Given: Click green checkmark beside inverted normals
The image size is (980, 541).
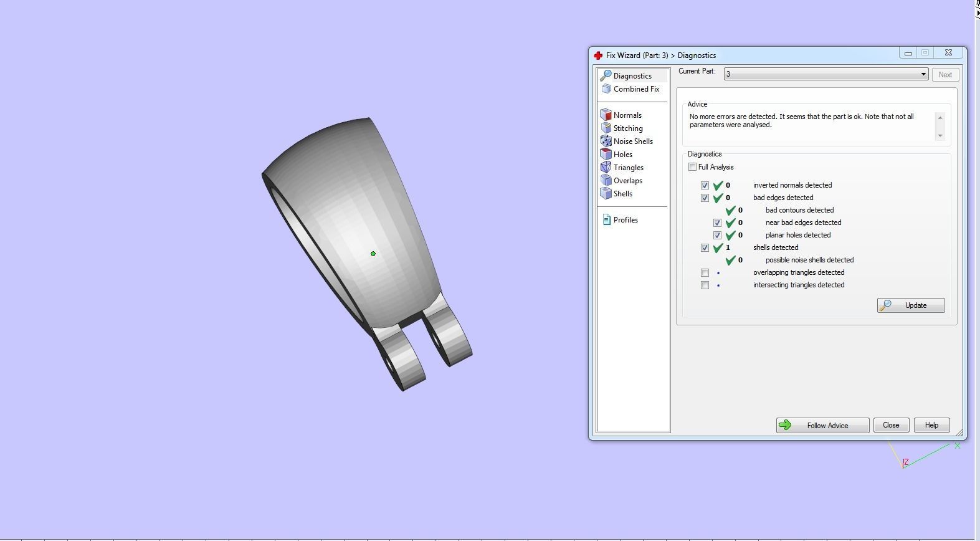Looking at the screenshot, I should pyautogui.click(x=718, y=185).
